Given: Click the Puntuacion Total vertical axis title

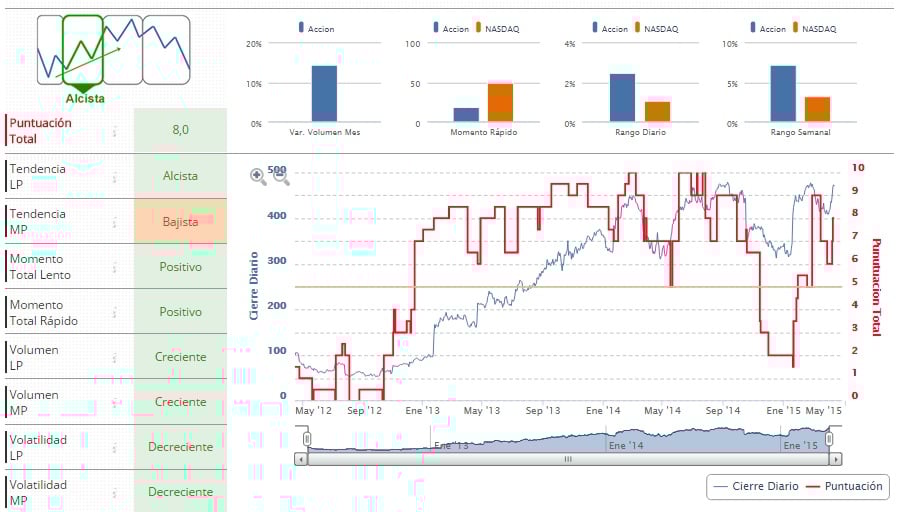Looking at the screenshot, I should (x=876, y=287).
